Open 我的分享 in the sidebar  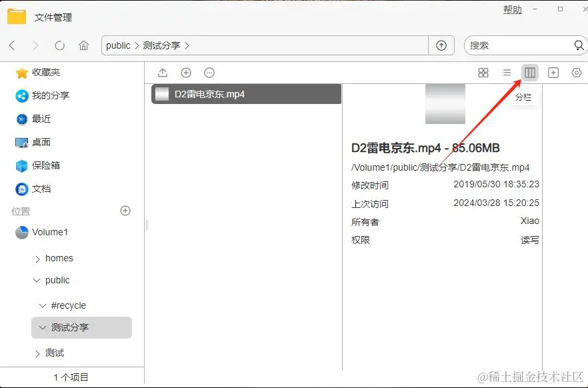(x=49, y=94)
